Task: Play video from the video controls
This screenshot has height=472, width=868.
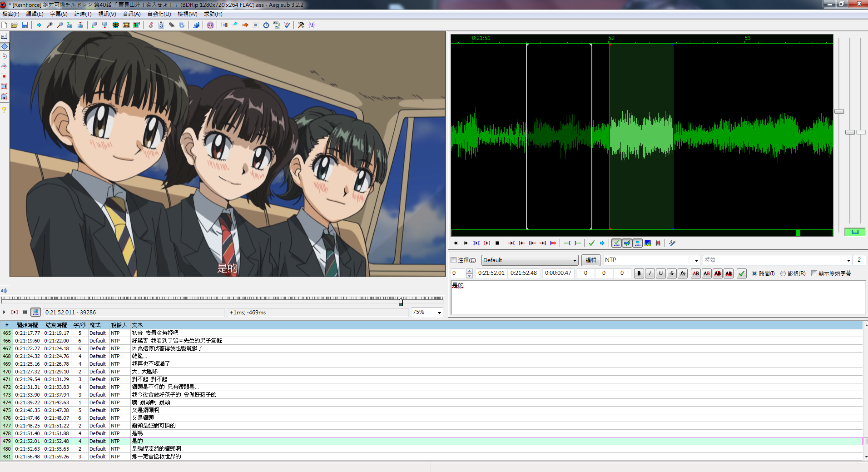Action: [x=4, y=312]
